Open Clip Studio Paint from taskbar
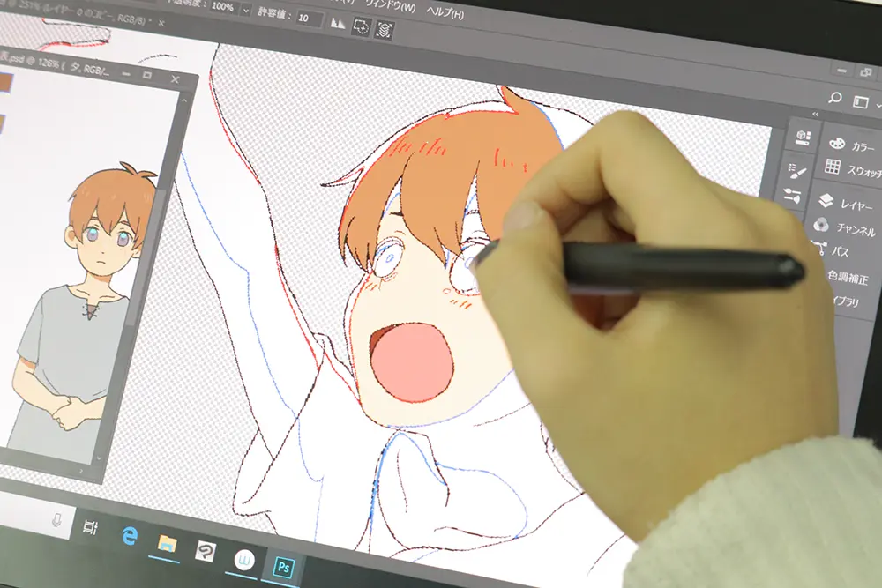This screenshot has height=588, width=882. [x=206, y=552]
